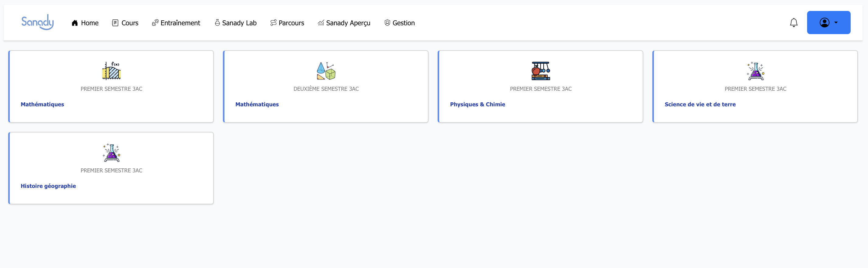Click the flask icon on Histoire géographie card
The height and width of the screenshot is (268, 868).
tap(111, 152)
